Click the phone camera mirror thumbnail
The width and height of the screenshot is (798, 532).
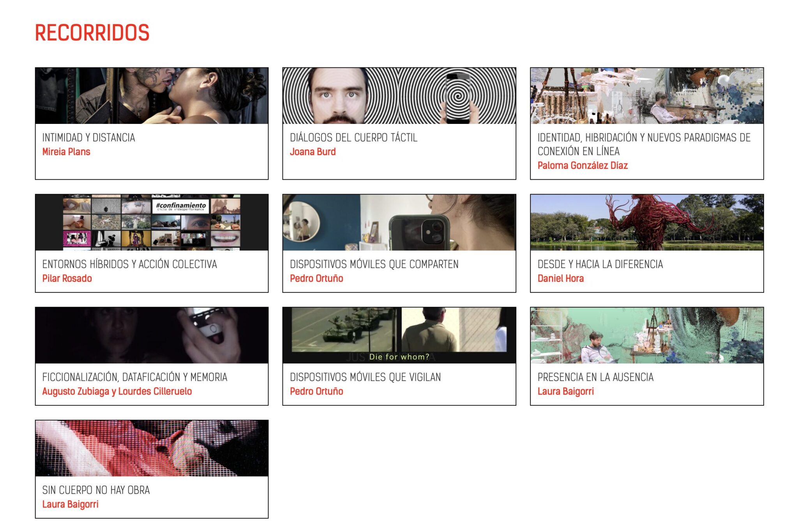399,222
